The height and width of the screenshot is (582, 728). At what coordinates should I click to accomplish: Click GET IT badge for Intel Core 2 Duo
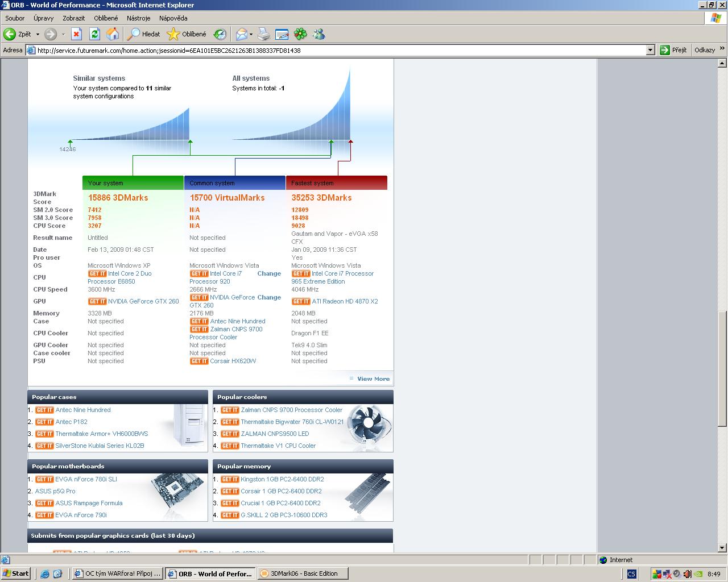coord(97,273)
